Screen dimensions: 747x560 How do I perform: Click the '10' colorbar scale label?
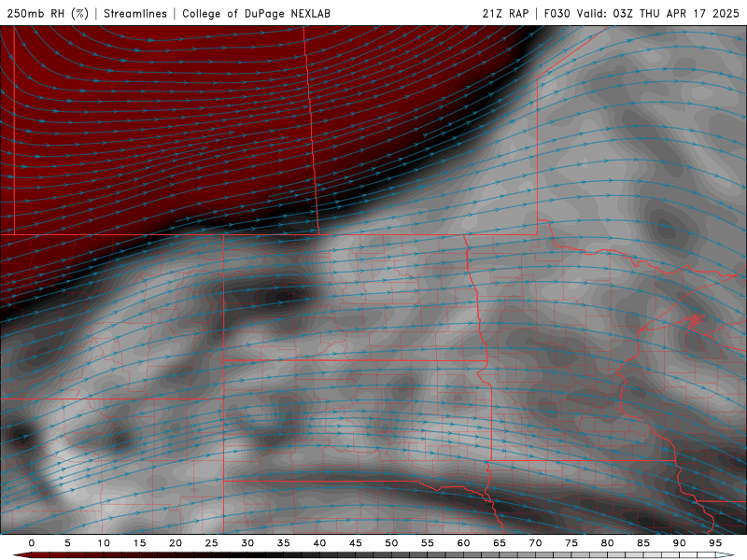[104, 543]
